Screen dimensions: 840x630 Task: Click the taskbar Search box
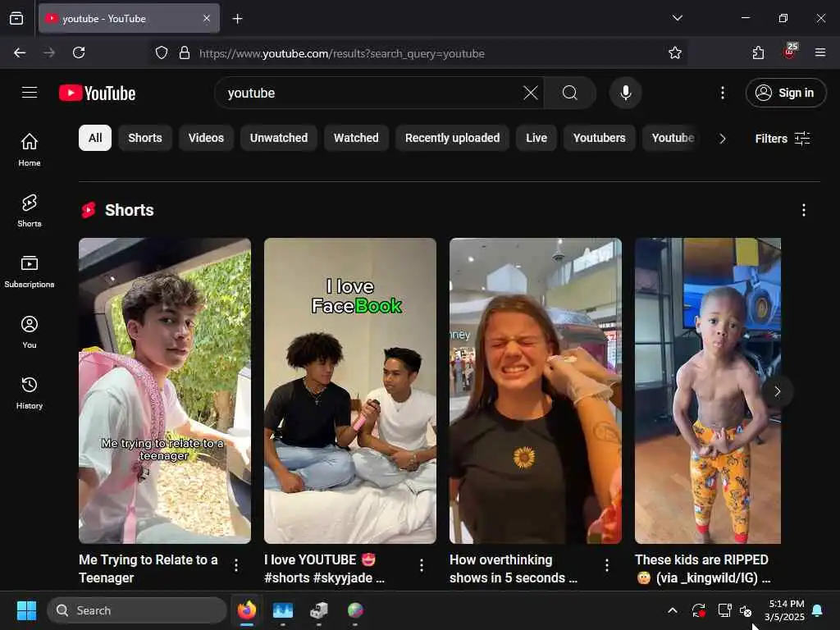(x=137, y=610)
